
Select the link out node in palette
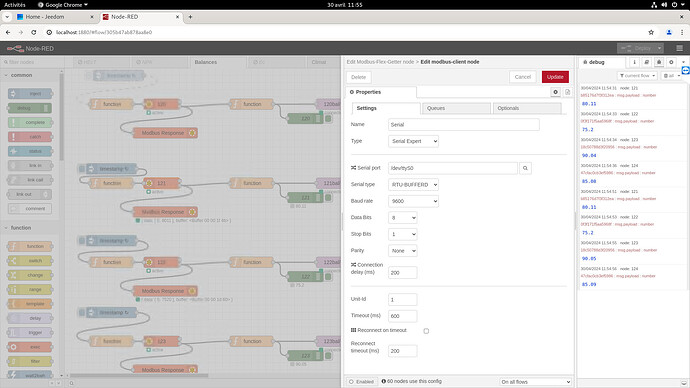coord(30,194)
